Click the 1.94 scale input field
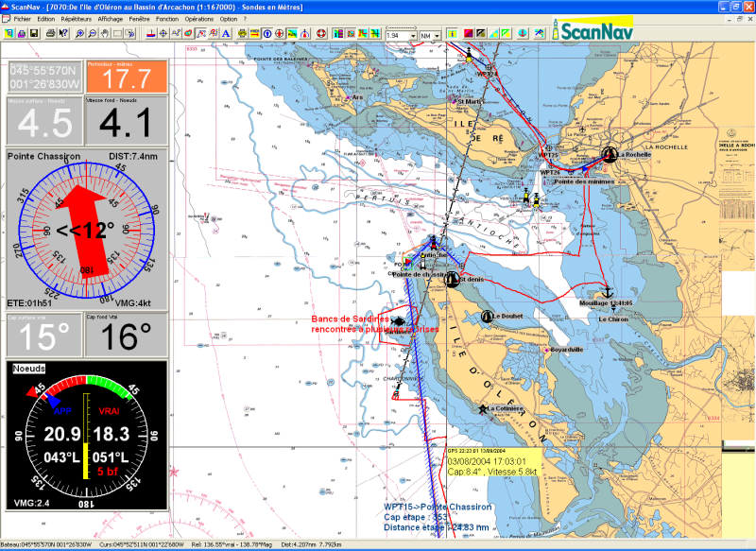This screenshot has width=756, height=551. coord(398,36)
